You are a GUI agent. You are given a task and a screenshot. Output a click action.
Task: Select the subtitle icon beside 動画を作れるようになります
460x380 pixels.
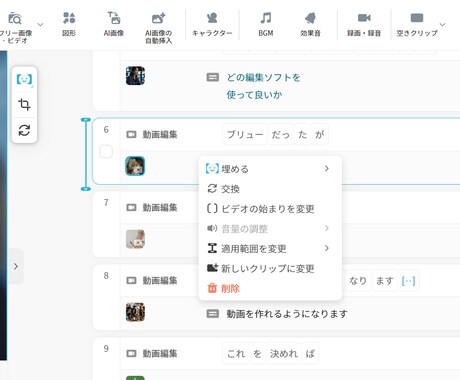point(213,314)
